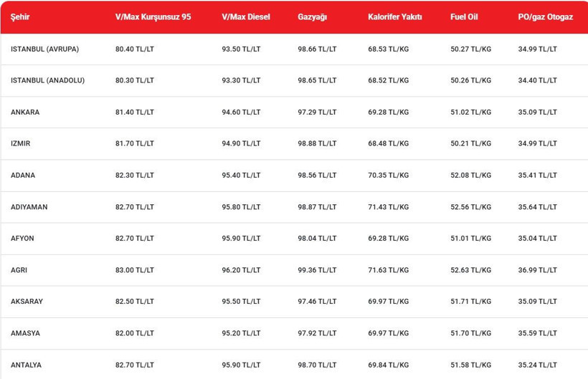The height and width of the screenshot is (379, 588).
Task: Select the ISTANBUL (ANADOLU) city cell
Action: point(47,80)
